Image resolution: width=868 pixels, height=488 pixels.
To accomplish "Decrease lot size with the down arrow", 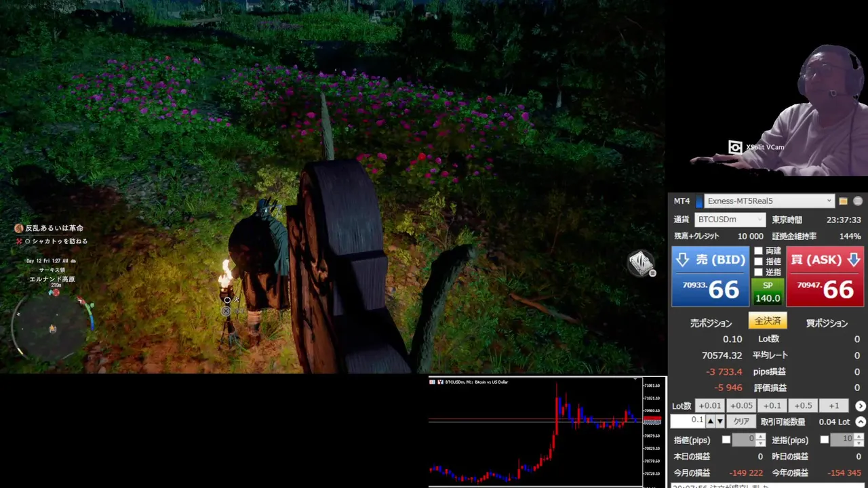I will tap(720, 422).
